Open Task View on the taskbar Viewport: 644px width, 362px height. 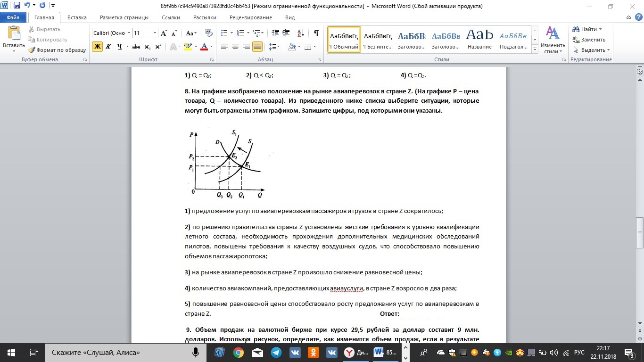34,352
